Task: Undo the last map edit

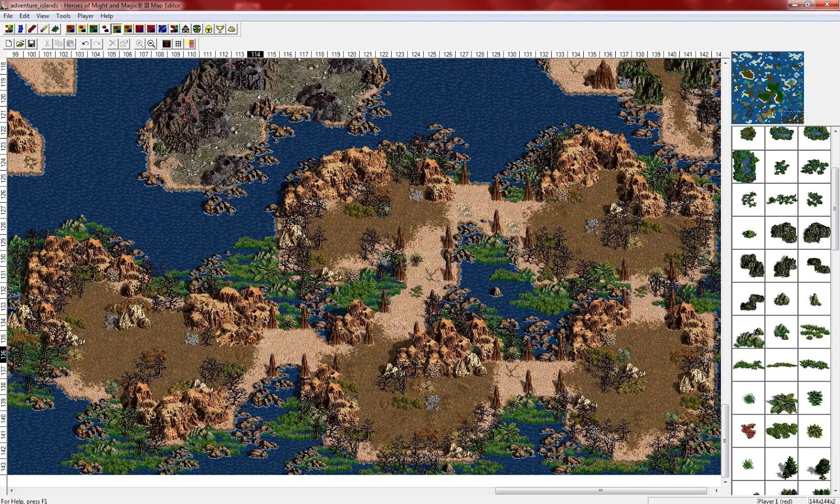Action: (86, 44)
